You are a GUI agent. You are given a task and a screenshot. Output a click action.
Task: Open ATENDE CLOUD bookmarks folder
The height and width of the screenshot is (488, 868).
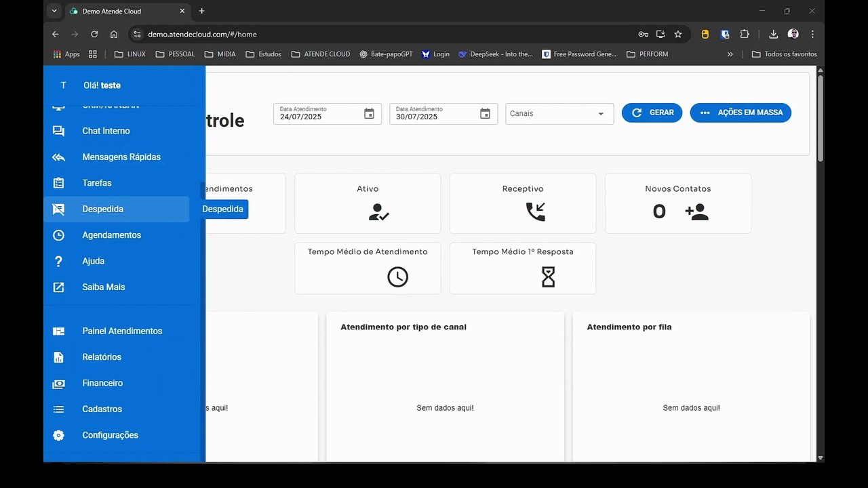(320, 54)
